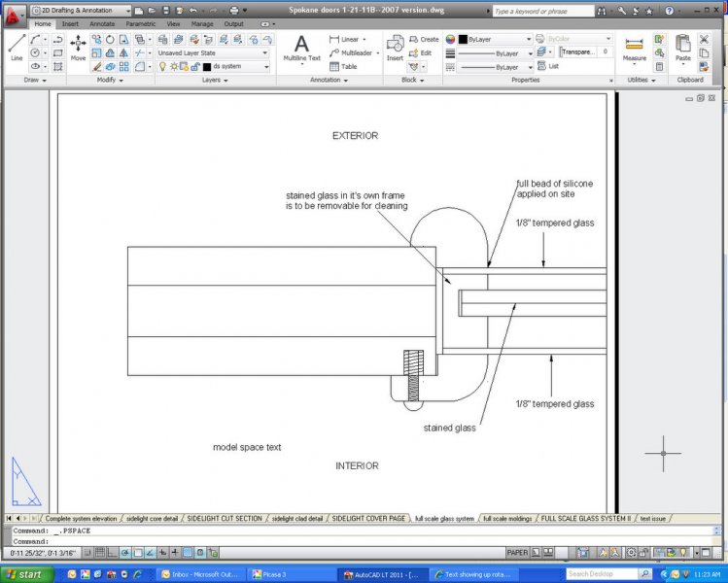This screenshot has width=728, height=583.
Task: Open the Unsaved Layer State dropdown
Action: pos(213,52)
